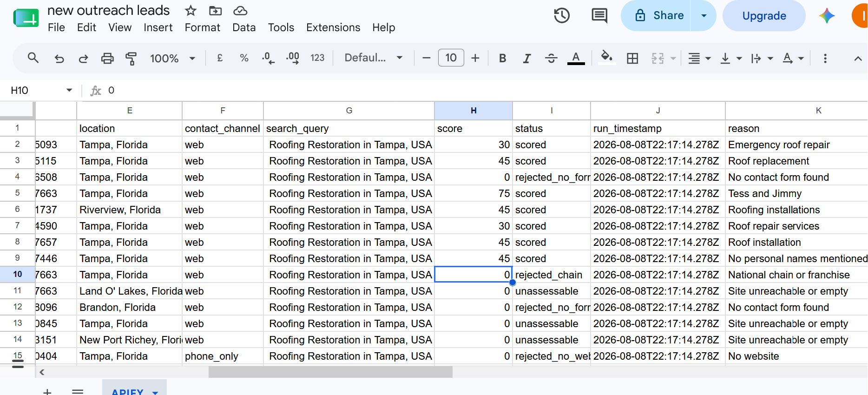
Task: Open the text color picker
Action: (576, 58)
